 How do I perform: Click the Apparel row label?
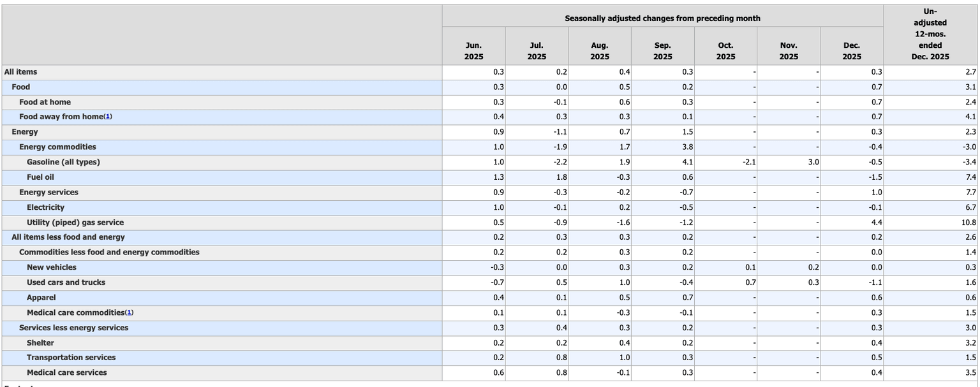(x=41, y=298)
